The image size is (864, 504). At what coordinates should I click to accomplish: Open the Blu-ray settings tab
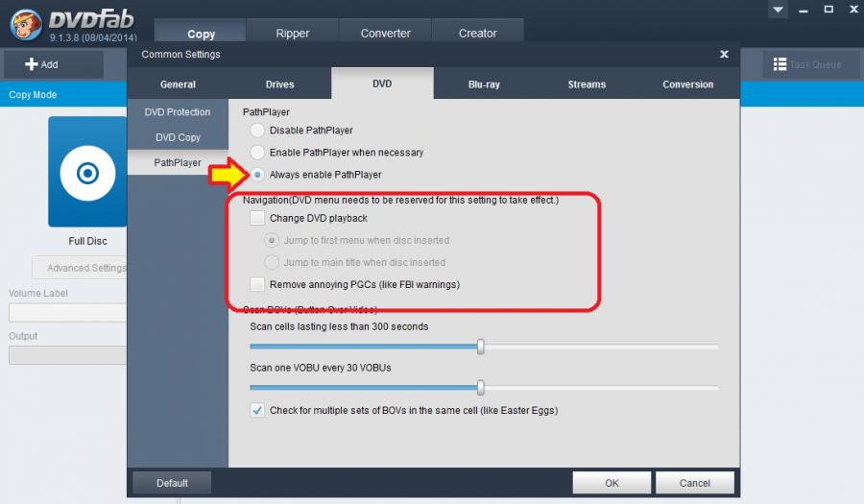484,84
